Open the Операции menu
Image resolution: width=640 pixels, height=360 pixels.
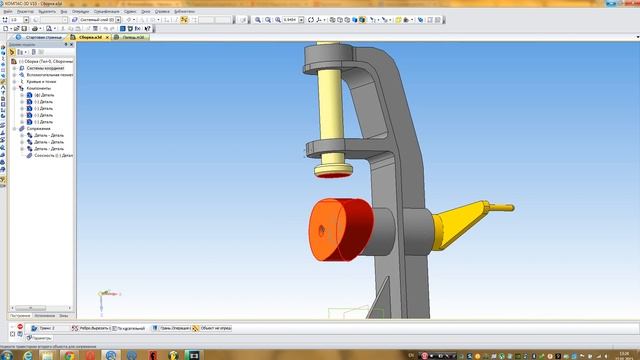pyautogui.click(x=80, y=11)
